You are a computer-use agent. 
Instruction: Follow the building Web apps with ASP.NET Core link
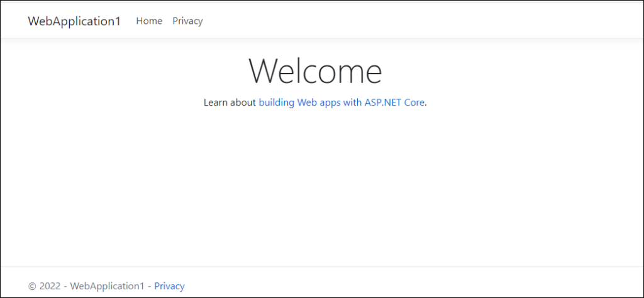[342, 102]
